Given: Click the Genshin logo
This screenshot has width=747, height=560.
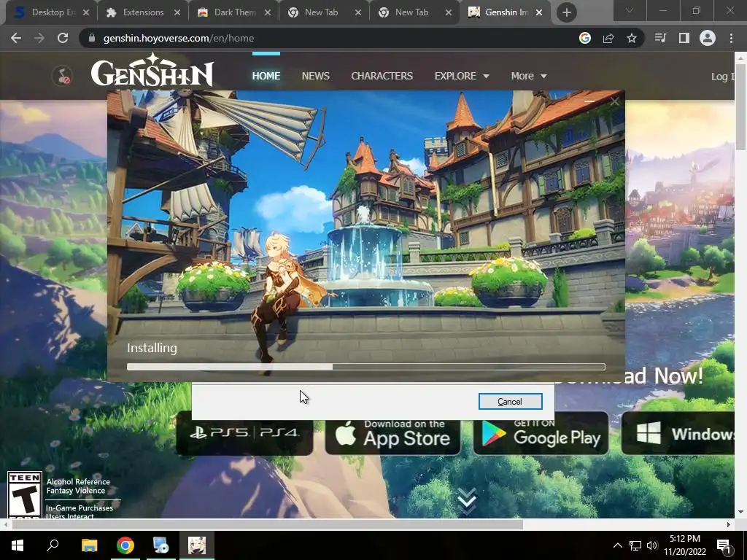Looking at the screenshot, I should [152, 71].
